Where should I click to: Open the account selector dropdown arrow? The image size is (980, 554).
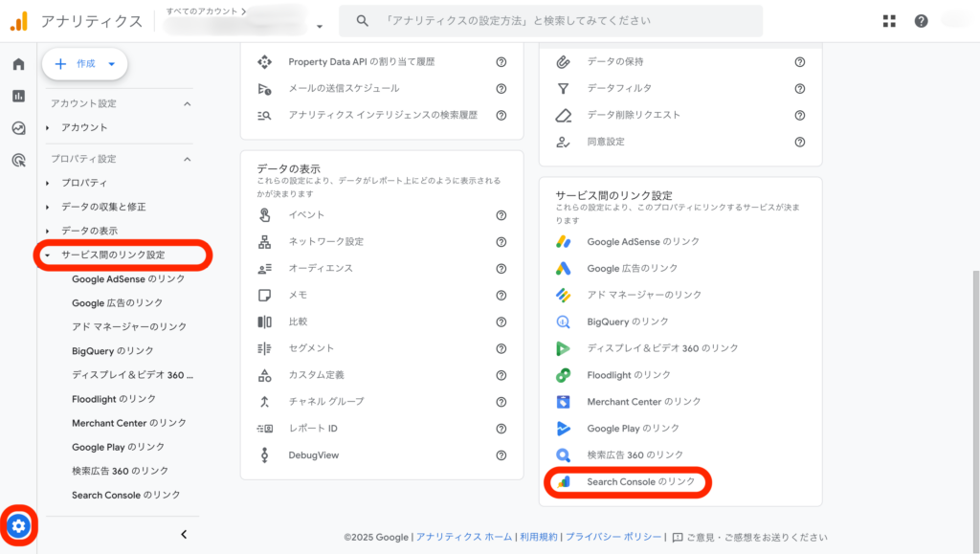pos(320,27)
